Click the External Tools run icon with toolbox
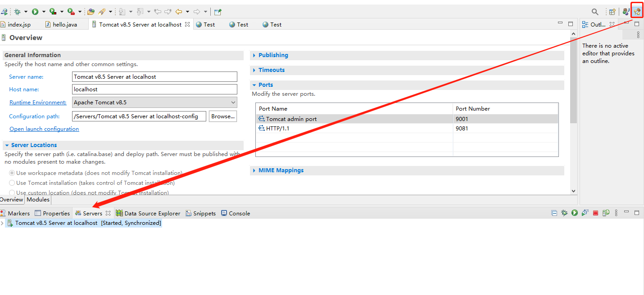Image resolution: width=644 pixels, height=295 pixels. (x=71, y=12)
